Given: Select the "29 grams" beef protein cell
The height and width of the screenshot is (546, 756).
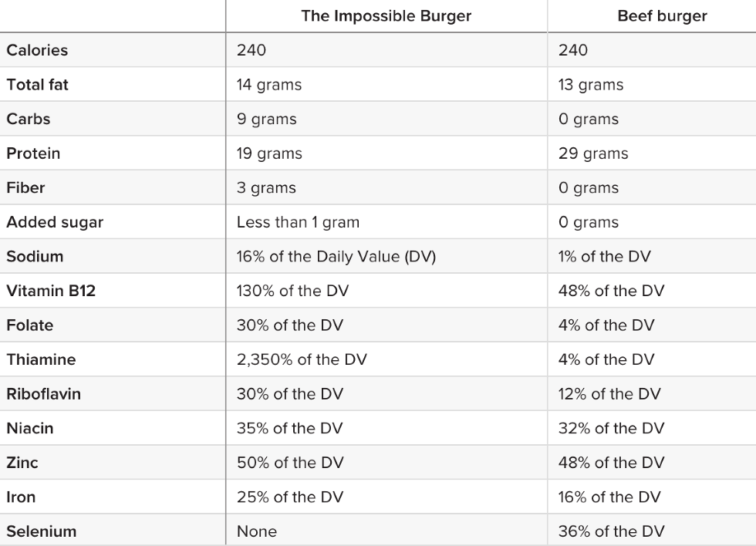Looking at the screenshot, I should point(593,153).
